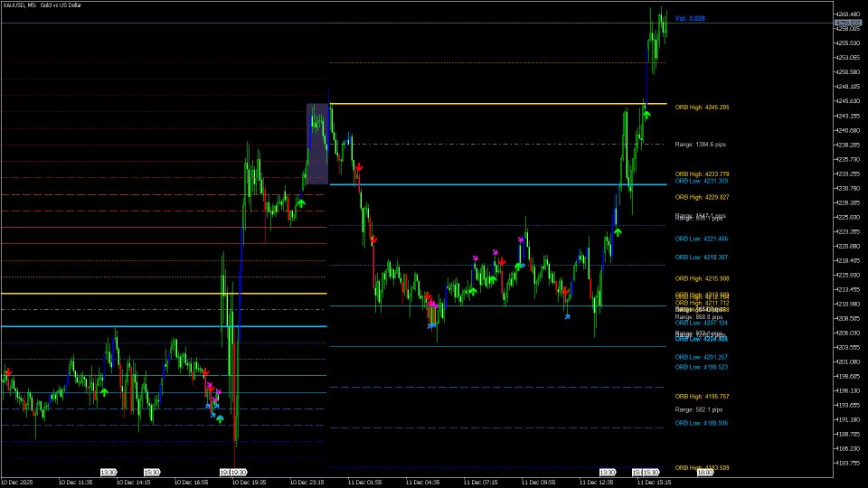Click the ORB Low: 4189.936 label
Screen dimensions: 868x488
pyautogui.click(x=702, y=423)
